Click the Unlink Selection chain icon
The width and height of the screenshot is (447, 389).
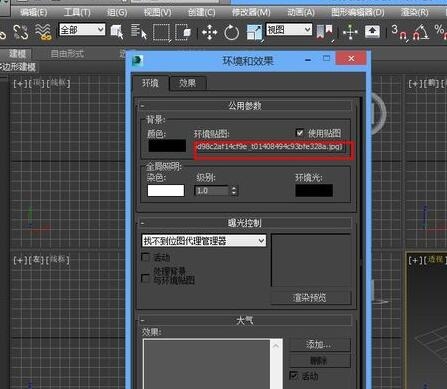click(21, 32)
